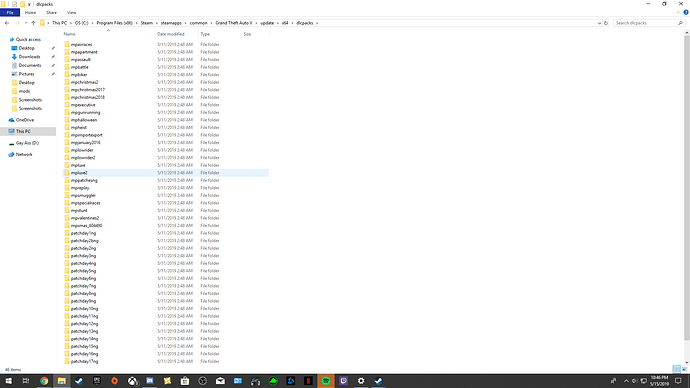
Task: Sort by Size column header
Action: point(247,34)
